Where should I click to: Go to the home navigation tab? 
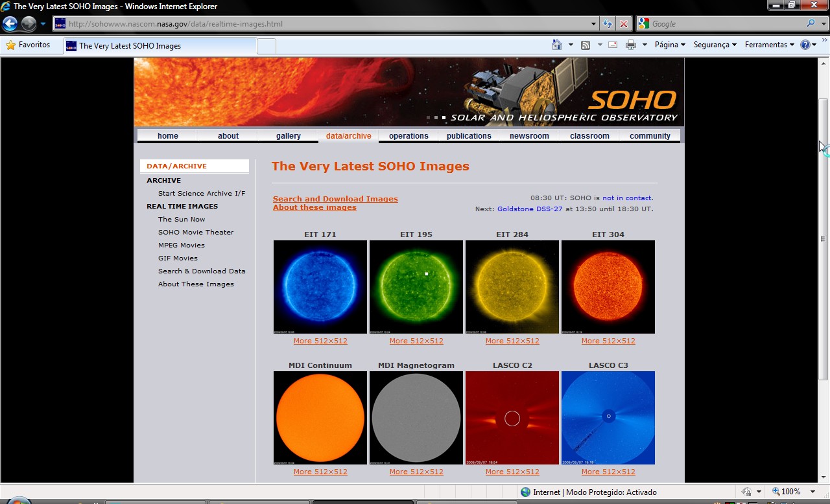[167, 136]
